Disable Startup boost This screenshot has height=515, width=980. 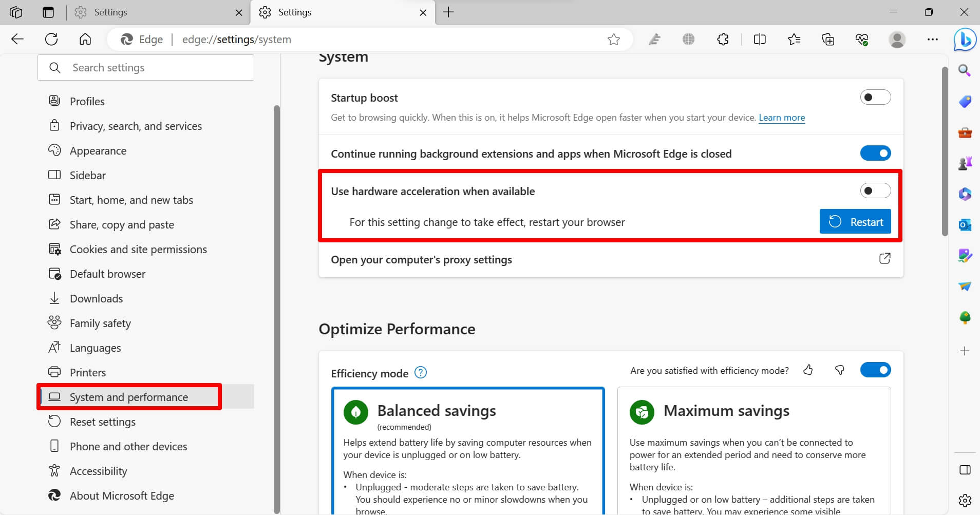pos(875,97)
